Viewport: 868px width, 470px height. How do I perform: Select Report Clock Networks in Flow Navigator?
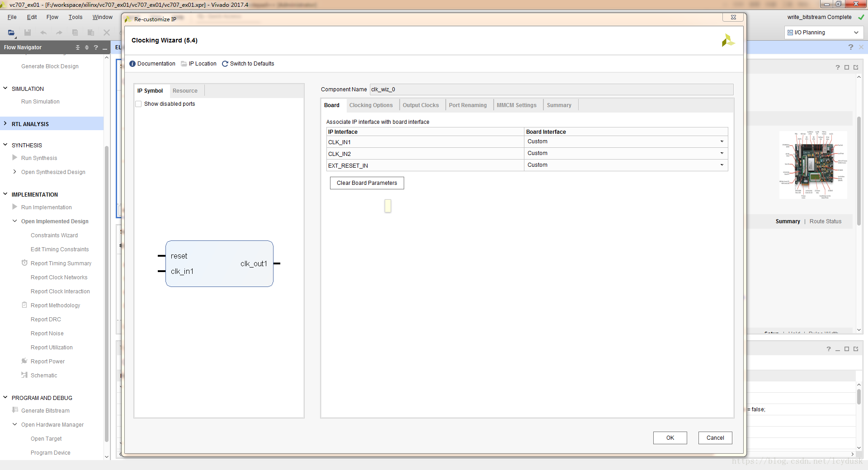[x=59, y=277]
